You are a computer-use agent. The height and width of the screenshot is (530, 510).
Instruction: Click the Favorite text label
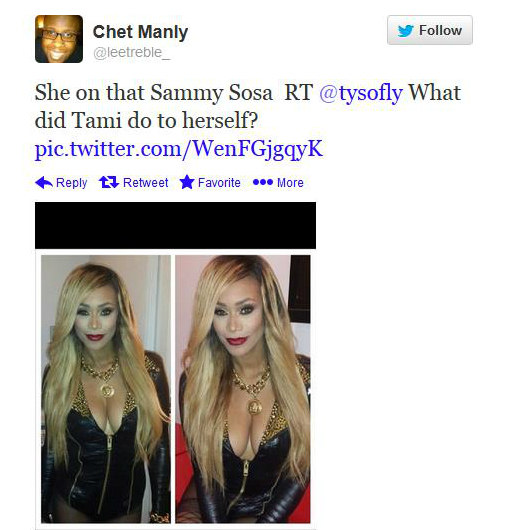click(219, 183)
